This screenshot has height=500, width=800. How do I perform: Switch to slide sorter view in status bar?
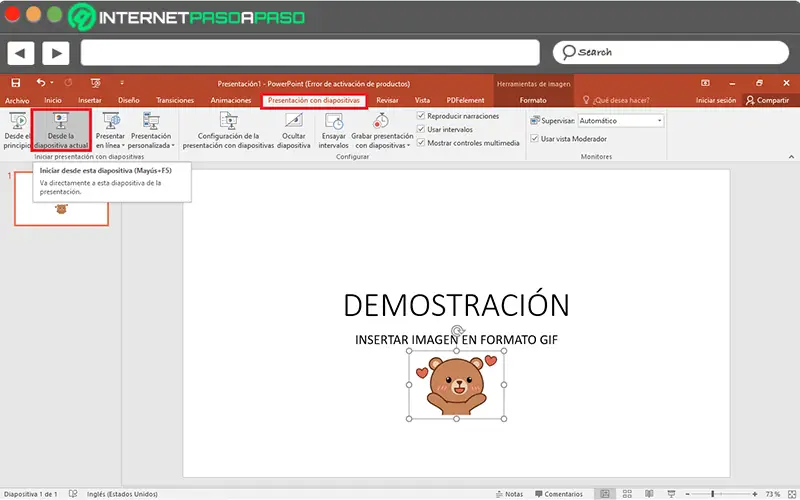tap(626, 494)
